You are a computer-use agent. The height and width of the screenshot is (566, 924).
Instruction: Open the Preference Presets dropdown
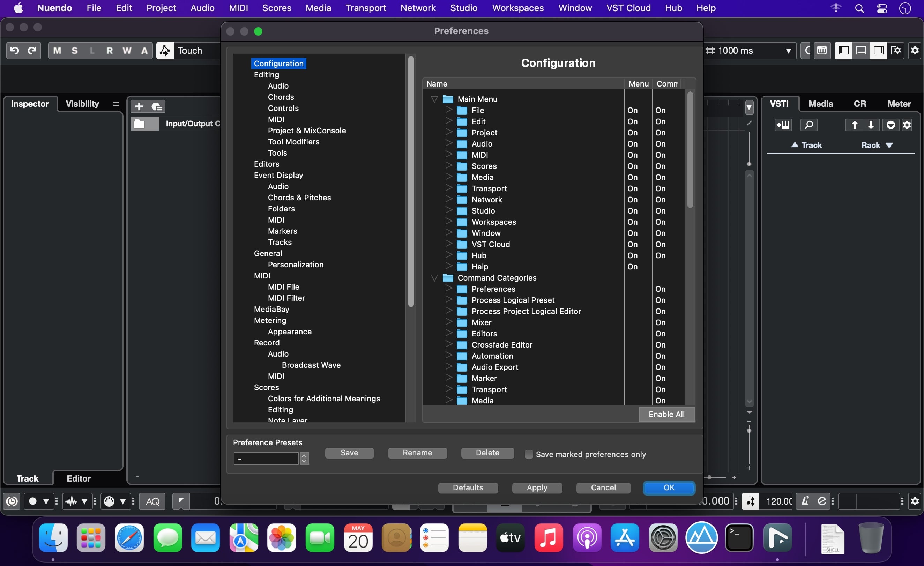point(305,459)
